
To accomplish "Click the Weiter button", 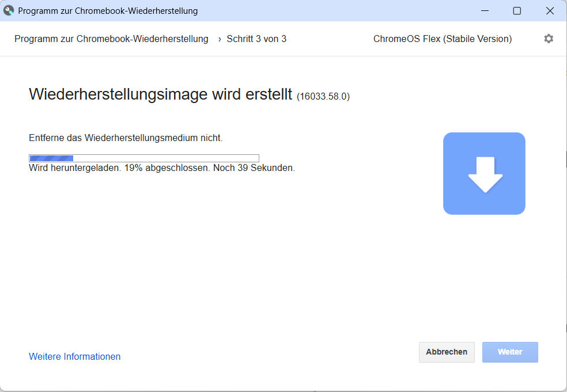I will click(510, 352).
